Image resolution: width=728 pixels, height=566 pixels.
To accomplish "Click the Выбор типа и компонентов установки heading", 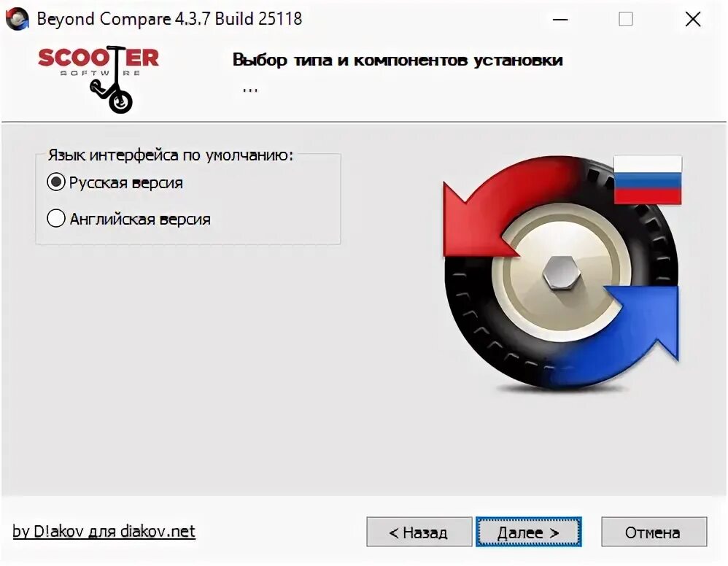I will 398,61.
